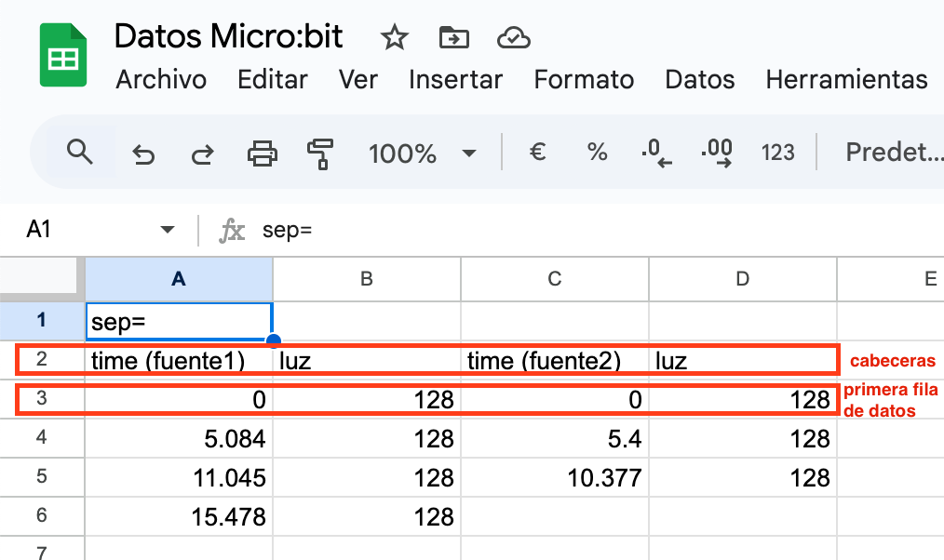Open search in the Sheets toolbar
944x560 pixels.
[x=79, y=152]
